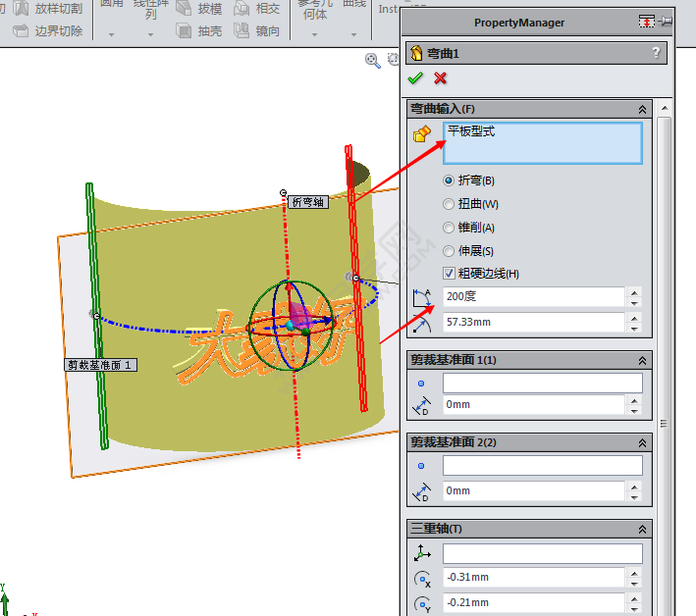Click trim plane 1 0mm distance field

pyautogui.click(x=534, y=405)
